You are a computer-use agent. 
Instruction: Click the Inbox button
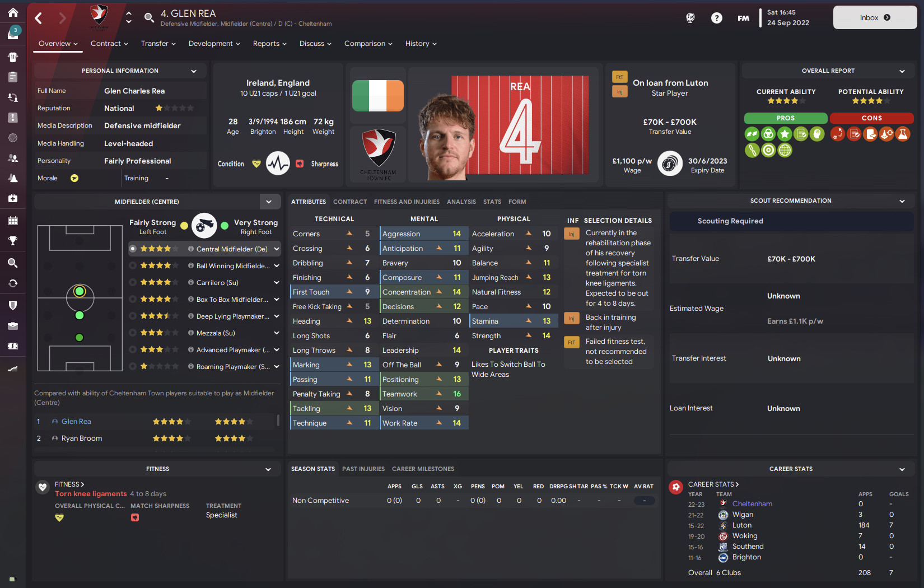pos(875,17)
